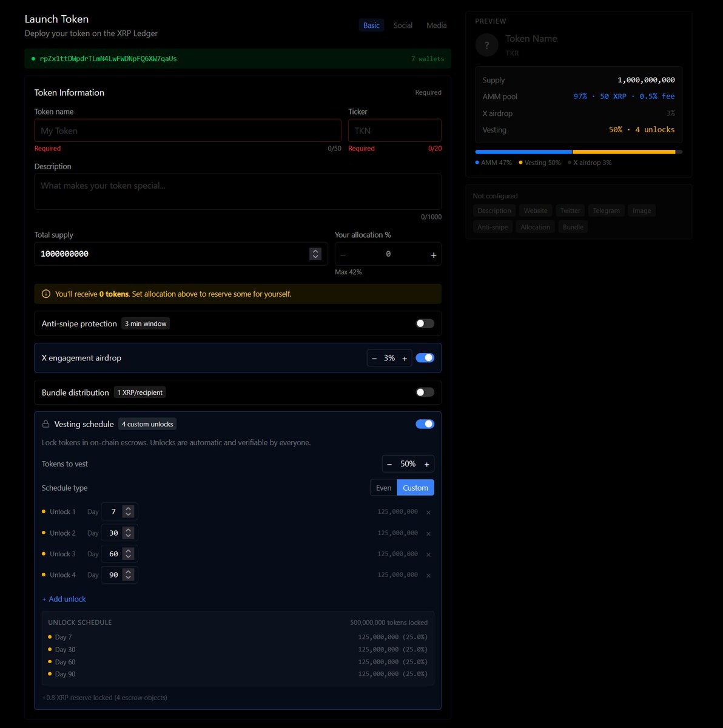Click the Token name input field
The height and width of the screenshot is (728, 723).
187,130
